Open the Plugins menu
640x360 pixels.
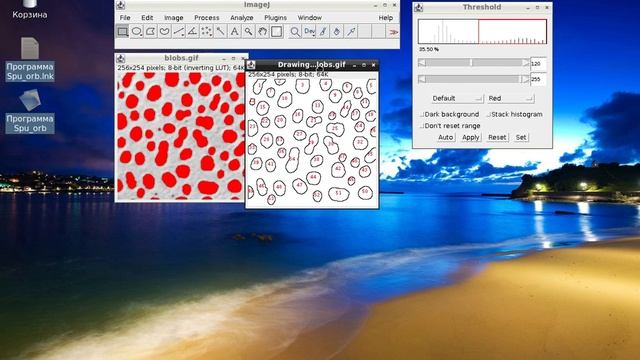(x=276, y=18)
